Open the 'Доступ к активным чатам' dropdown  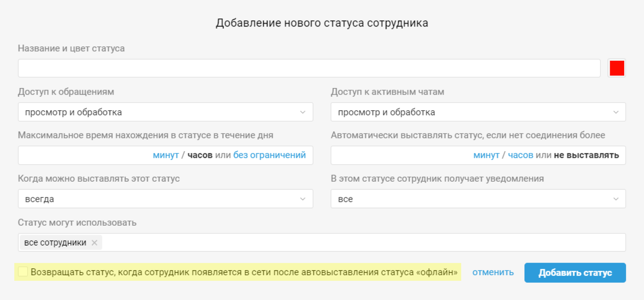pyautogui.click(x=478, y=112)
